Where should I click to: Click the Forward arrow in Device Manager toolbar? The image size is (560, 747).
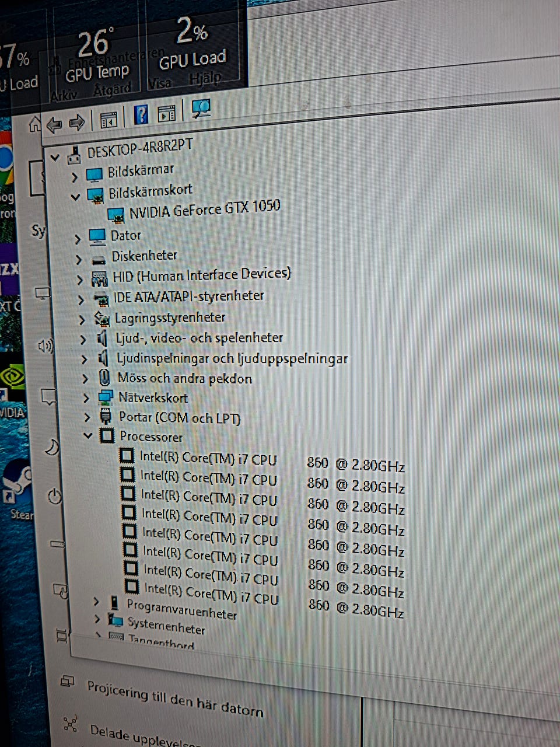(x=77, y=123)
